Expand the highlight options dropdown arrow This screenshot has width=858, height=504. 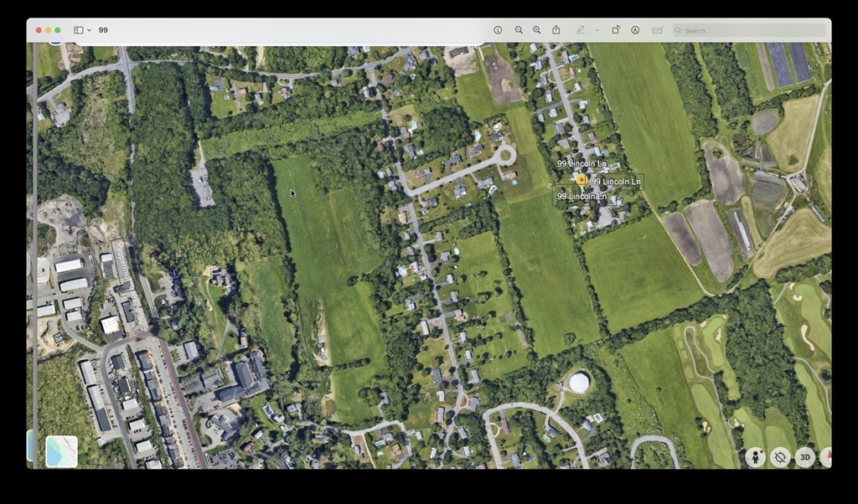597,30
